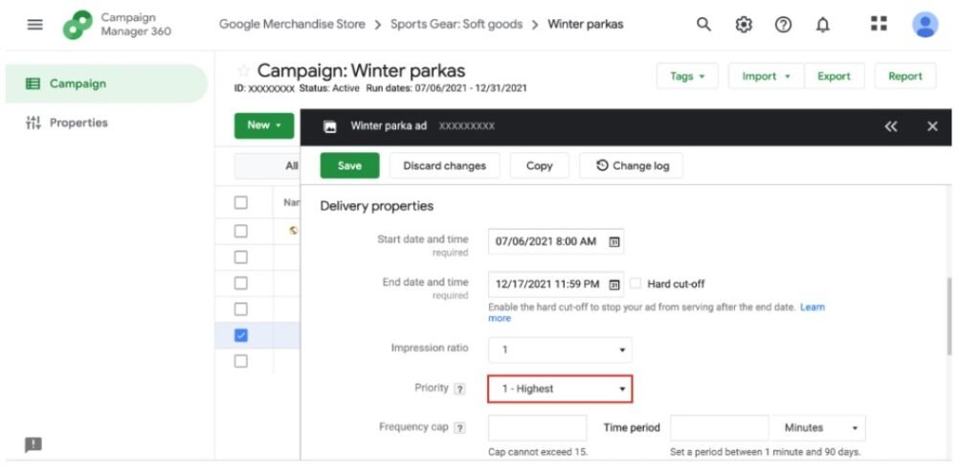Open the Import dropdown
Screen dimensions: 980x472
[x=767, y=77]
